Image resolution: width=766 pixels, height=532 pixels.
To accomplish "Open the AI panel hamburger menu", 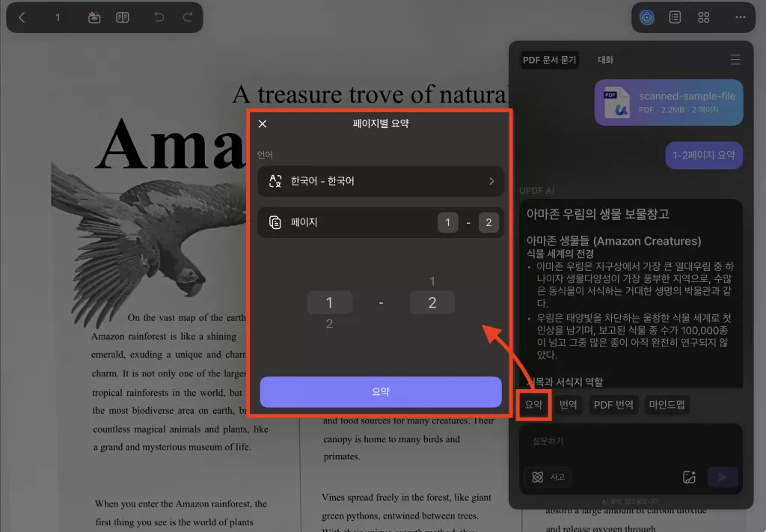I will point(736,59).
